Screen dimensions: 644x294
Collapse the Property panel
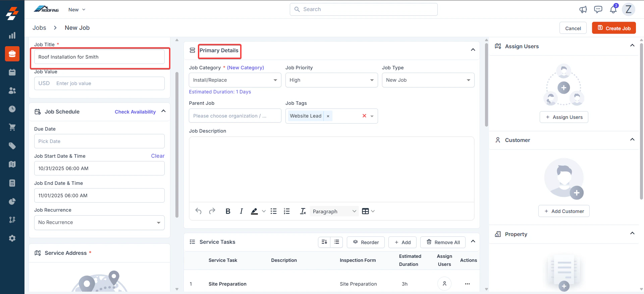coord(632,233)
